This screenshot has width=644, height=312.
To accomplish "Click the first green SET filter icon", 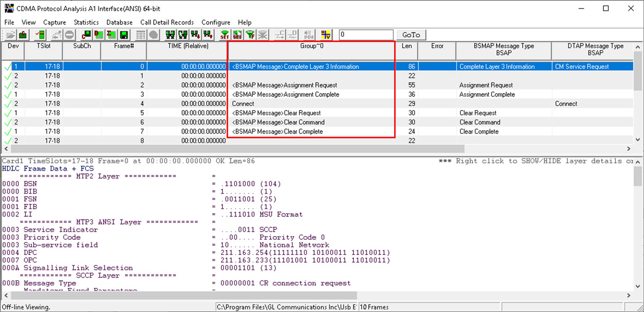I will 224,35.
